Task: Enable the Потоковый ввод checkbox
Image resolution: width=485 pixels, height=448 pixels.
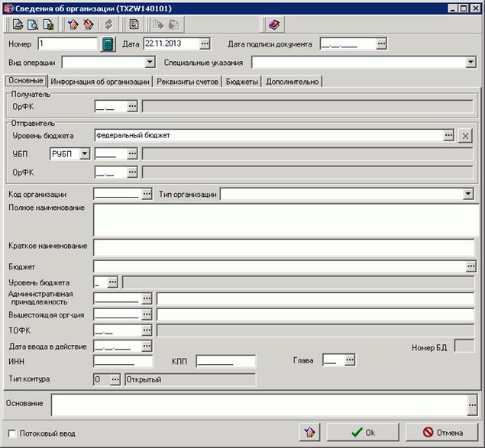Action: tap(11, 433)
